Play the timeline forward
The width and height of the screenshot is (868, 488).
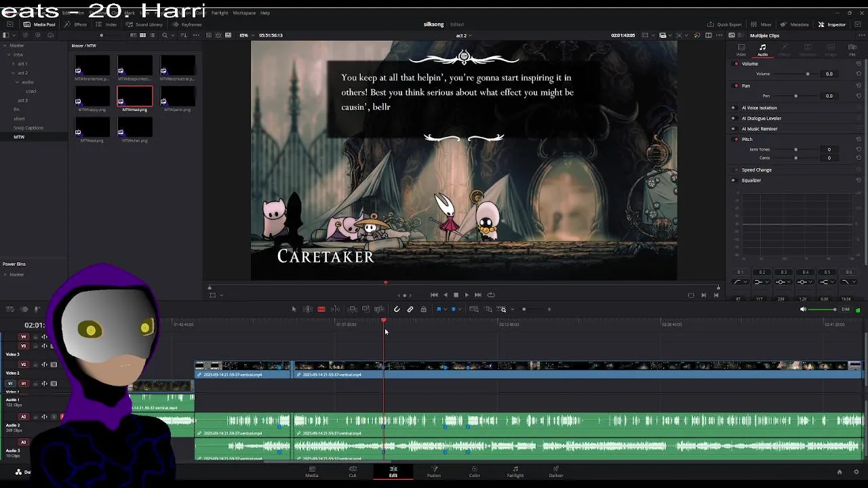[467, 295]
